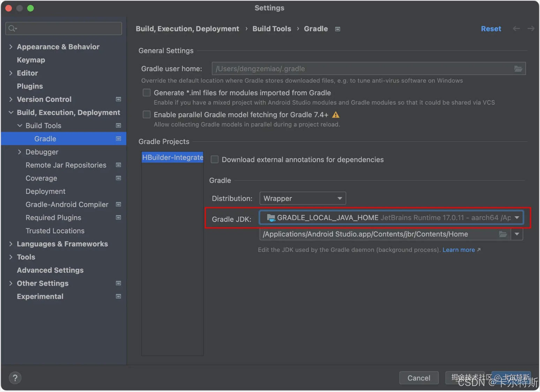Select Keymap in the settings tree
540x392 pixels.
tap(31, 60)
